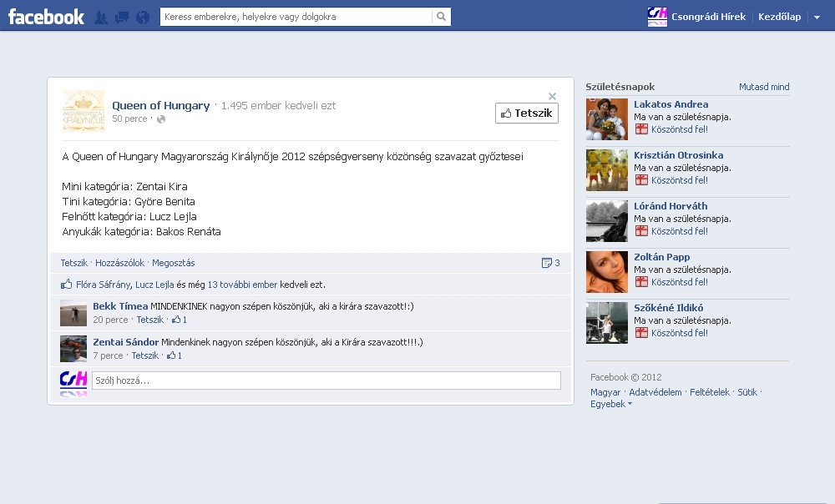Click the Tetszik page like button

point(527,113)
